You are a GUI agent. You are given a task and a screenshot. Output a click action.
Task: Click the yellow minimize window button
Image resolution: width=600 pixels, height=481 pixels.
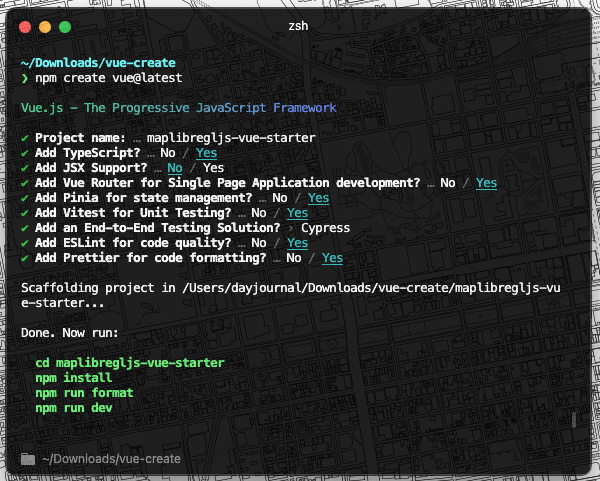pos(45,27)
